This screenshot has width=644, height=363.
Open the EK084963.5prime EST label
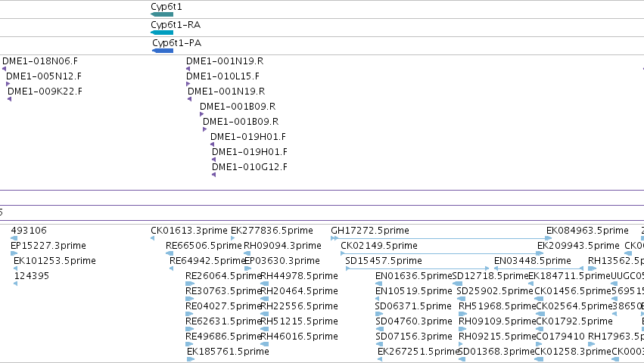(587, 231)
